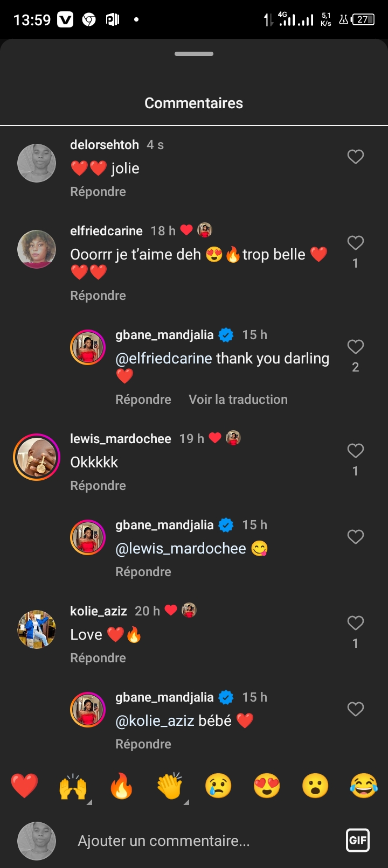Tap the GIF icon in comment bar
Screen dimensions: 388x868
pyautogui.click(x=358, y=840)
